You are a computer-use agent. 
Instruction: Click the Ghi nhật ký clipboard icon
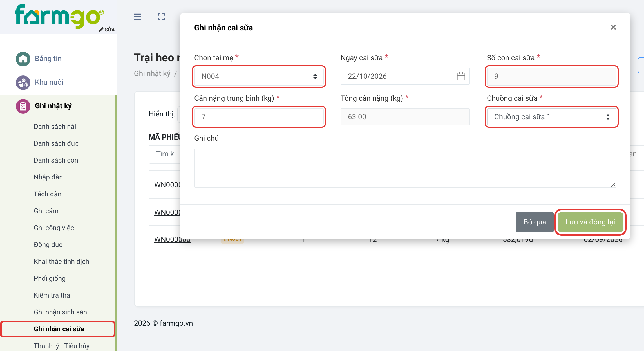[23, 106]
